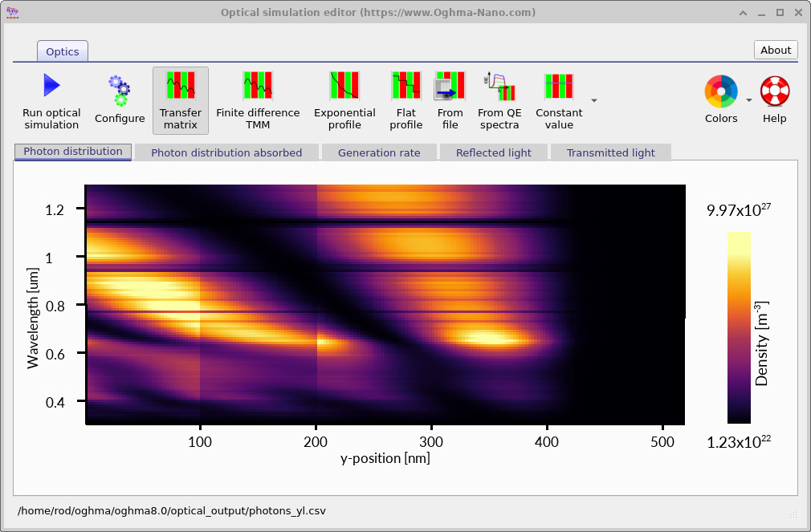
Task: Open Photon distribution absorbed tab
Action: [226, 153]
